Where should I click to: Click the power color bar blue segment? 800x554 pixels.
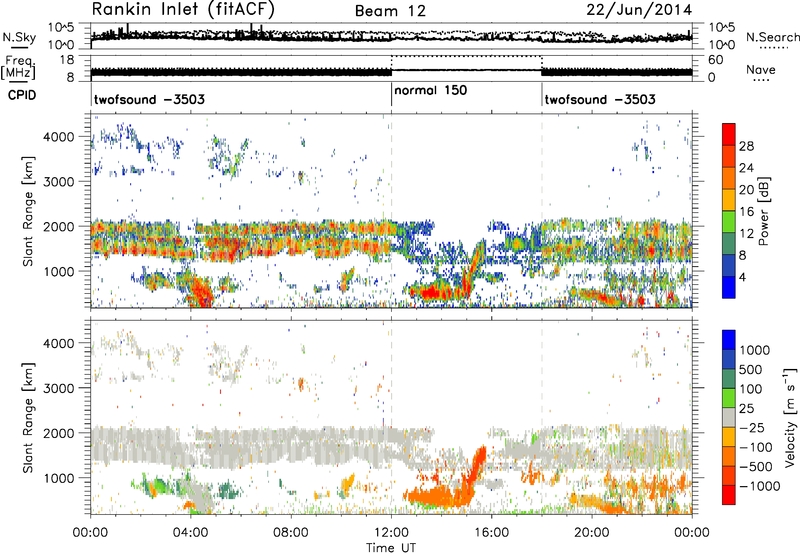(729, 287)
